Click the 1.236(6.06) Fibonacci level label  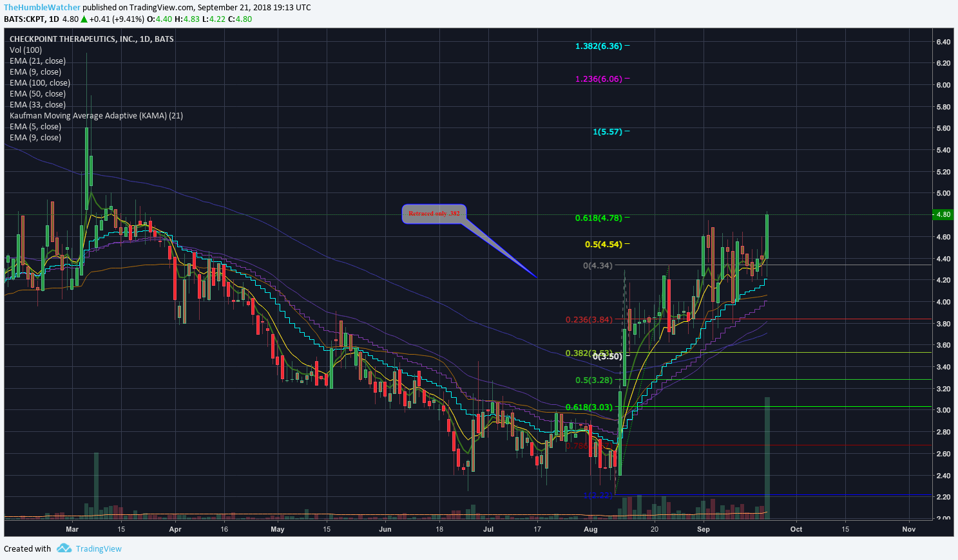point(599,79)
